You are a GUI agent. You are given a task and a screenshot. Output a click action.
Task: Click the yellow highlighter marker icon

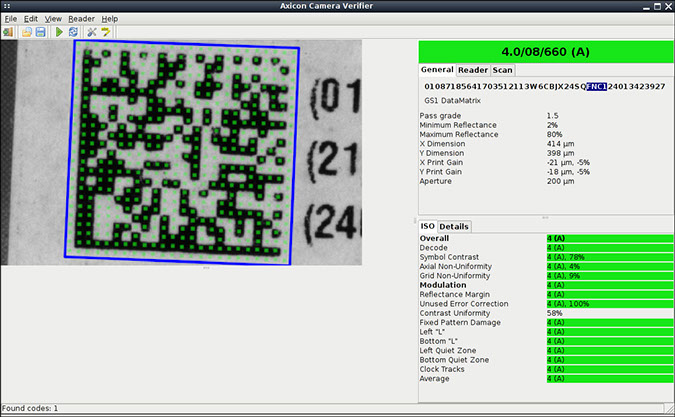(106, 32)
